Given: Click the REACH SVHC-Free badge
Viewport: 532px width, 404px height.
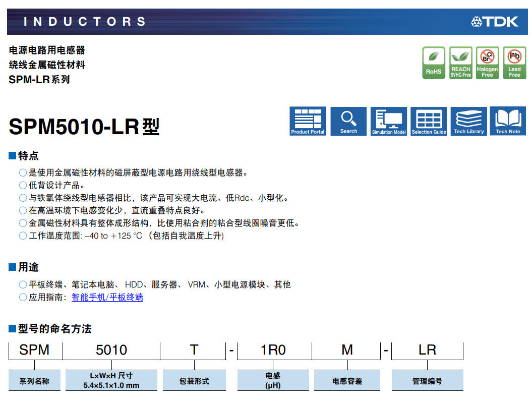Looking at the screenshot, I should tap(461, 63).
